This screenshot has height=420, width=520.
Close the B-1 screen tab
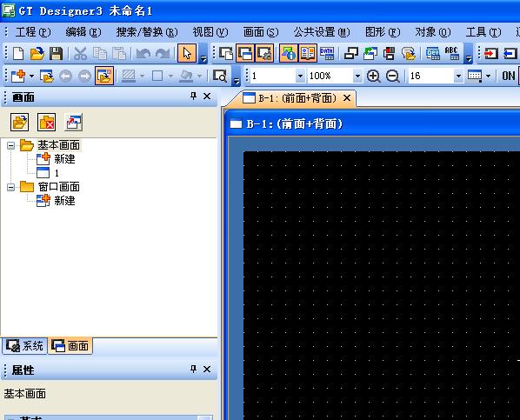point(347,98)
